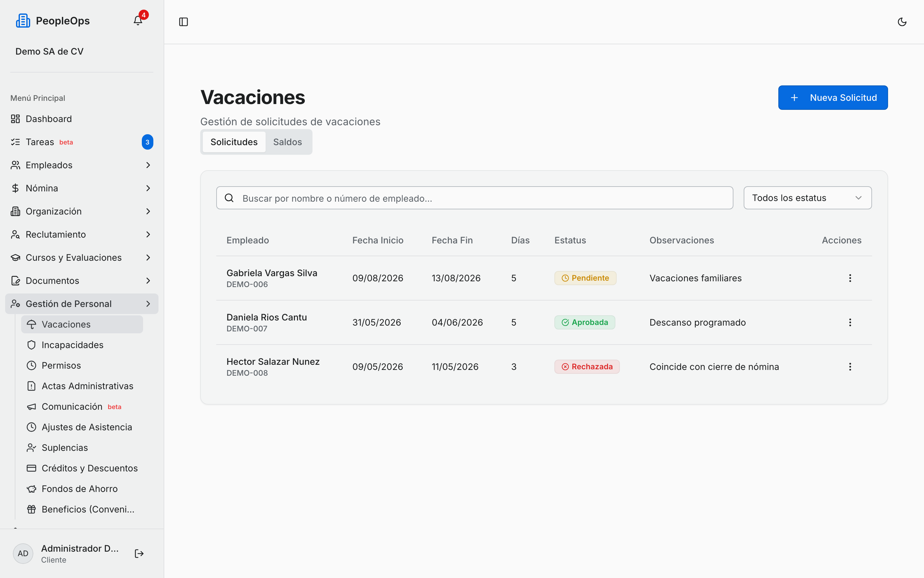
Task: Open Créditos y Descuentos section
Action: pos(82,468)
